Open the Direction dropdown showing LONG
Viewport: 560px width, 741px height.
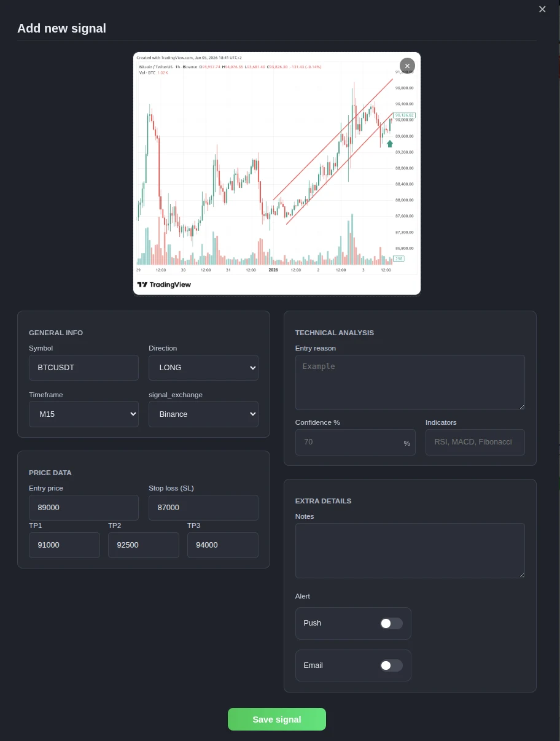(203, 367)
